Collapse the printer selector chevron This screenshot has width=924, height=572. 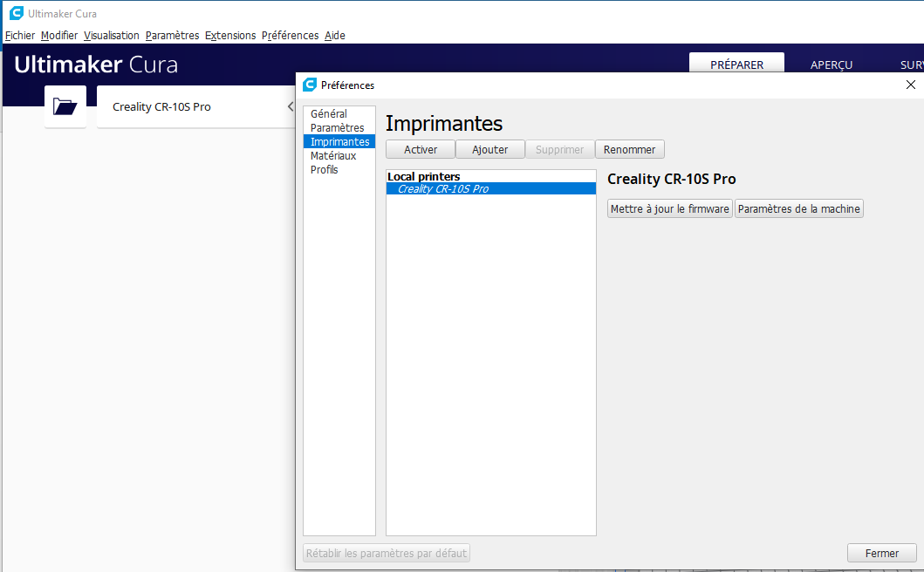(291, 106)
